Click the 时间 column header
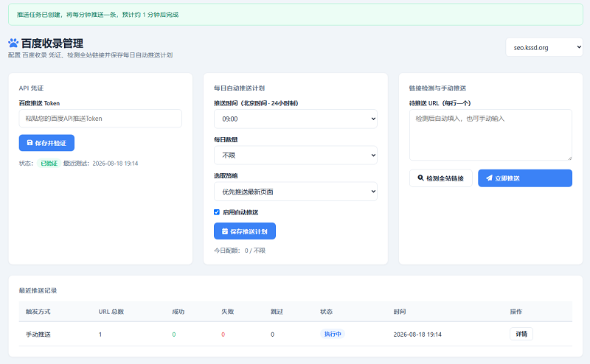This screenshot has width=590, height=364. tap(400, 312)
